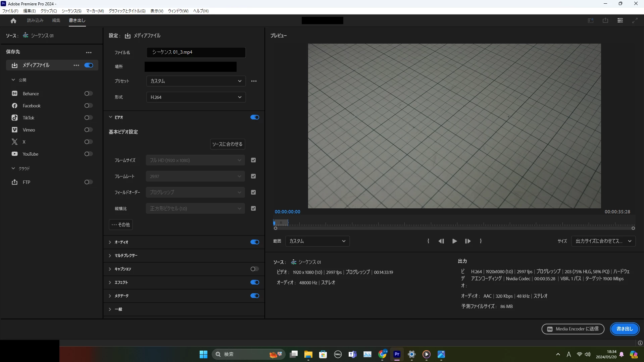644x362 pixels.
Task: Toggle メディアファイル destination off
Action: click(x=89, y=65)
